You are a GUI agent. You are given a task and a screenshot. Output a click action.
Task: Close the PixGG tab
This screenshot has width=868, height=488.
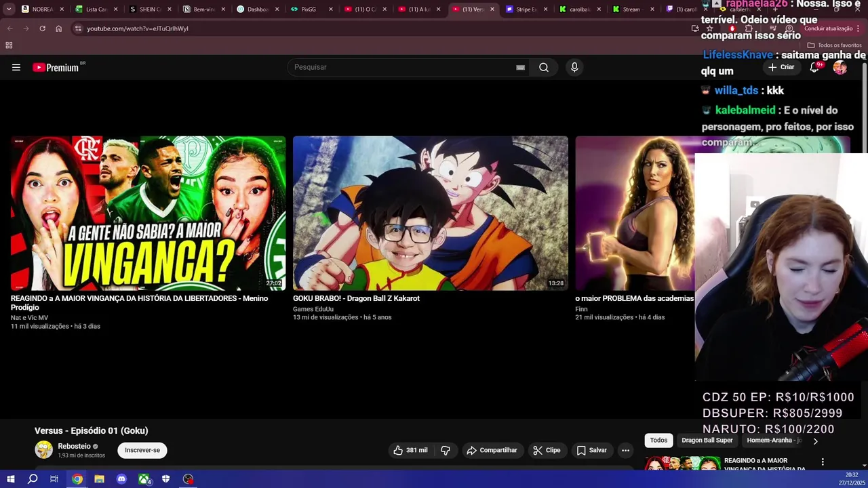click(x=331, y=9)
